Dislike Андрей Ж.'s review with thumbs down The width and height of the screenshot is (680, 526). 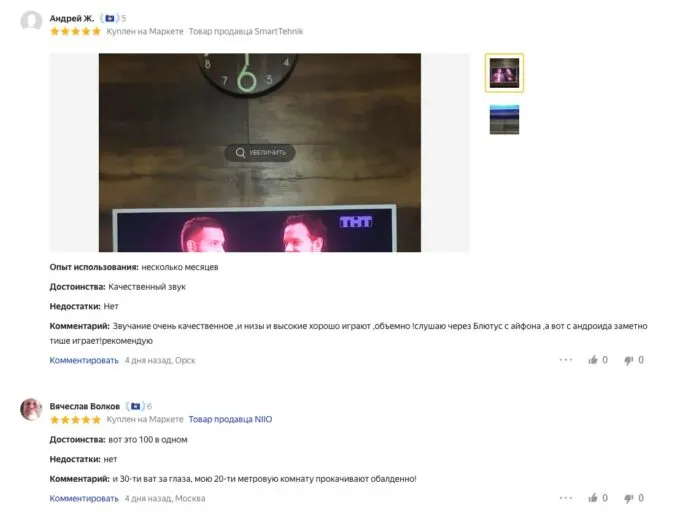pyautogui.click(x=629, y=360)
